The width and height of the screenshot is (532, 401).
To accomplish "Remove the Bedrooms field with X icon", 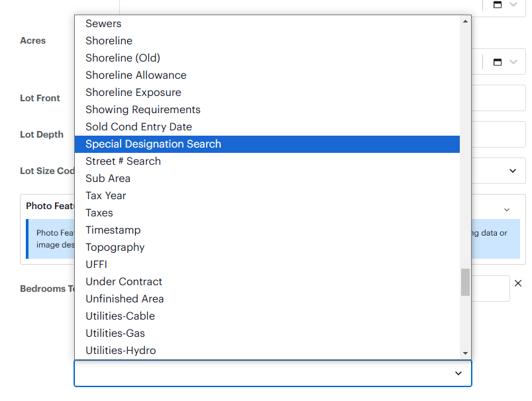I will click(517, 283).
